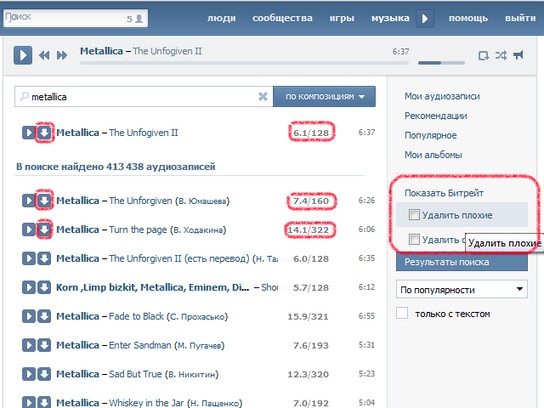Download Whiskey in the Jar
Viewport: 544px width, 408px height.
pyautogui.click(x=44, y=402)
